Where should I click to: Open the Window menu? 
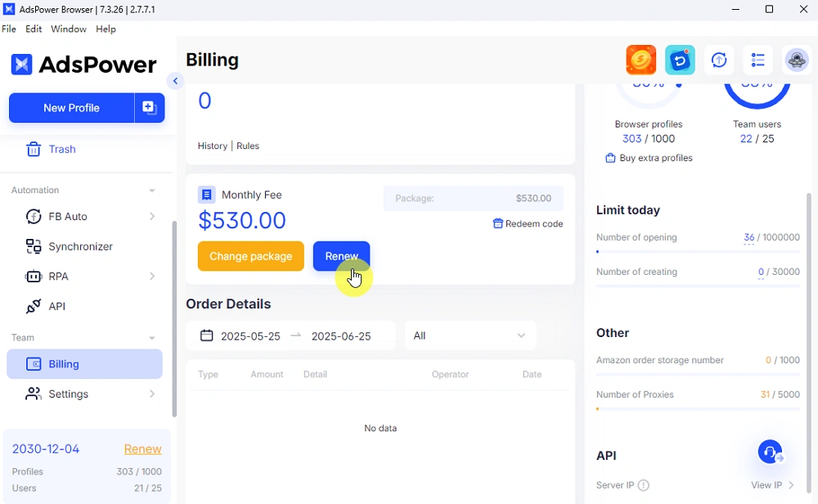tap(69, 29)
